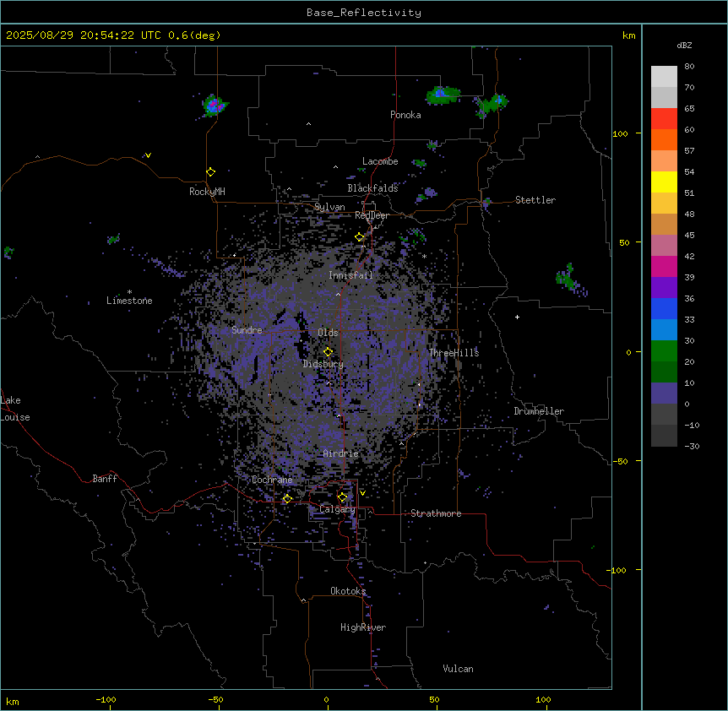
Task: Click the Lacombe city label
Action: [x=380, y=161]
